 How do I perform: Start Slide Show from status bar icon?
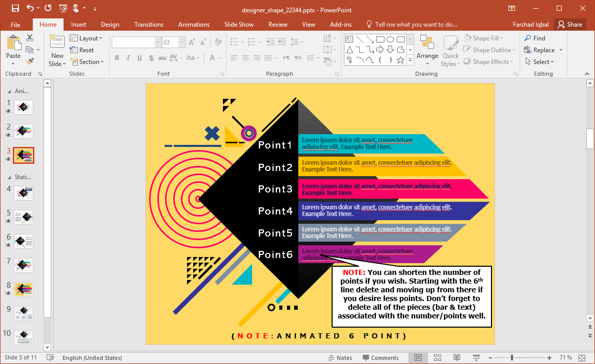point(476,358)
